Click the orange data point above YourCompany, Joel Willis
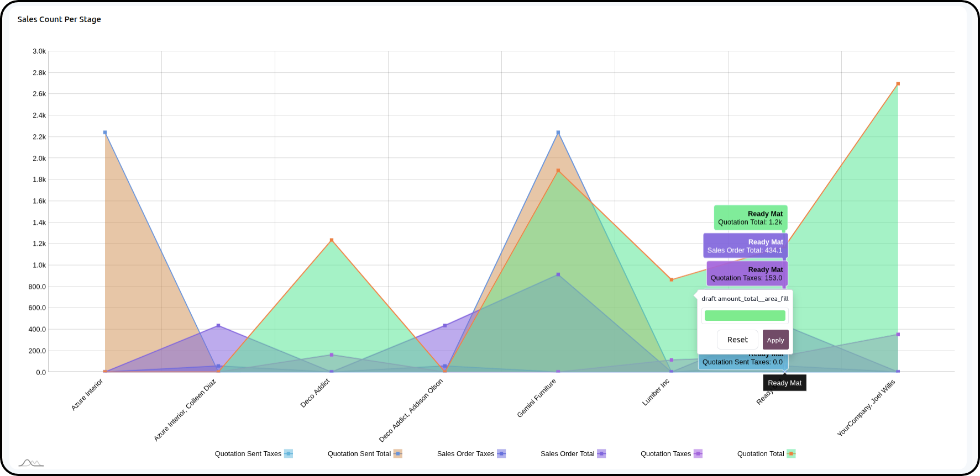The height and width of the screenshot is (476, 980). [898, 84]
